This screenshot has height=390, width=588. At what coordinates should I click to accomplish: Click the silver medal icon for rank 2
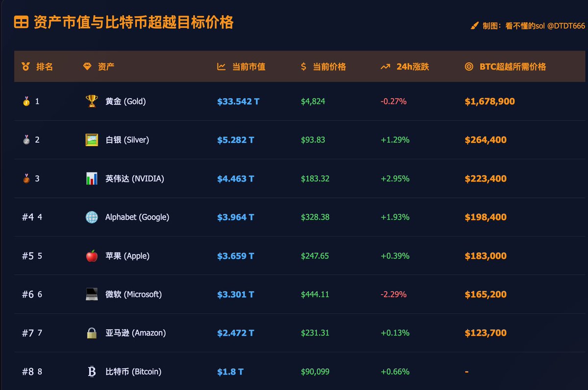coord(26,140)
